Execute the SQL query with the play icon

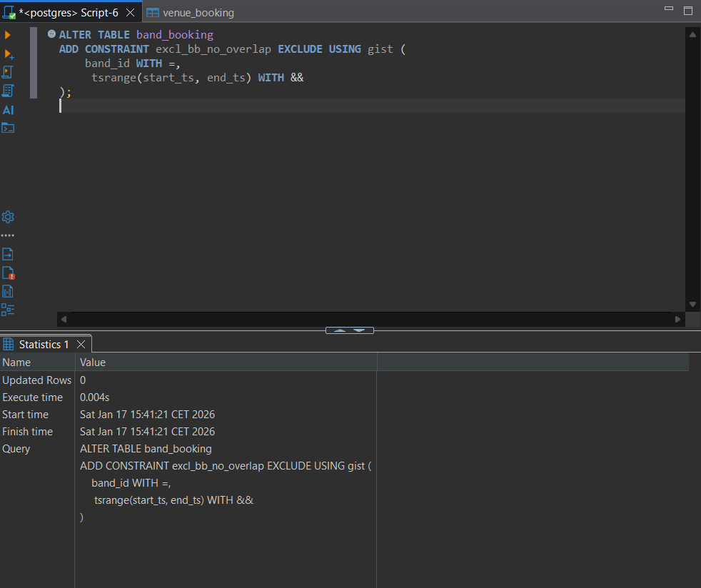click(8, 35)
